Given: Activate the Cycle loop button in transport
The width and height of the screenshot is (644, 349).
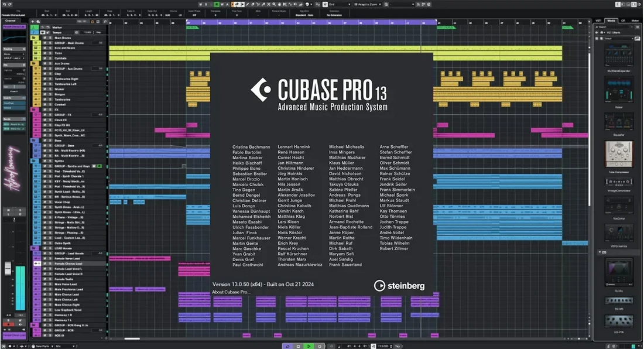Looking at the screenshot, I should coord(287,346).
